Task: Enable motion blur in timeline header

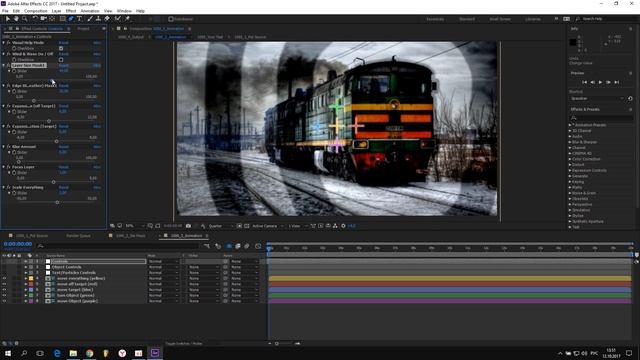Action: (247, 246)
